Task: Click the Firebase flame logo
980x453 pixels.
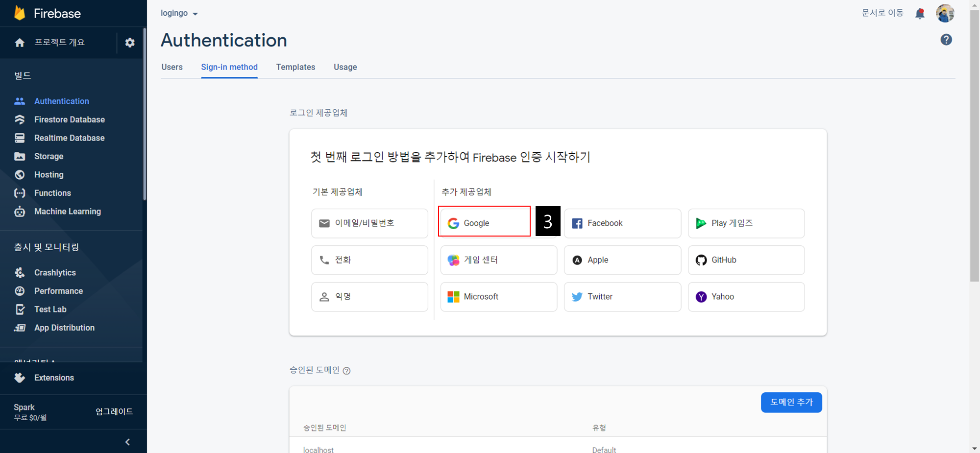Action: [20, 13]
